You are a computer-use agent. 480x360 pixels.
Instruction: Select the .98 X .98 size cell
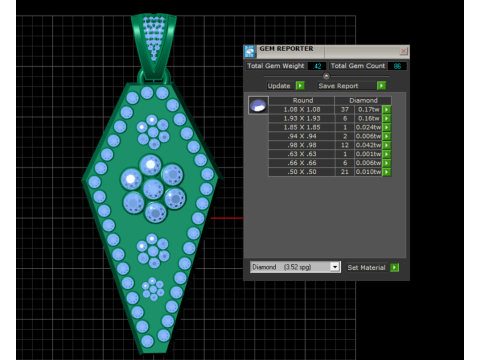tap(302, 145)
